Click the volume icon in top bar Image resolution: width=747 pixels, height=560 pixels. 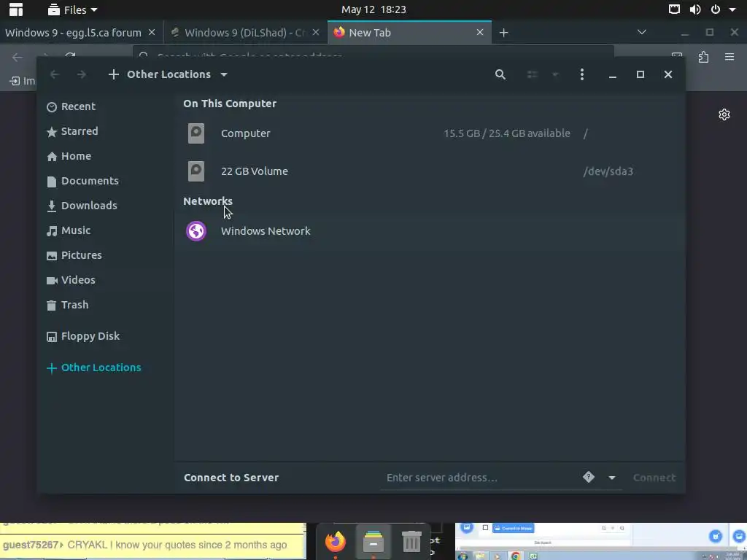pos(695,9)
